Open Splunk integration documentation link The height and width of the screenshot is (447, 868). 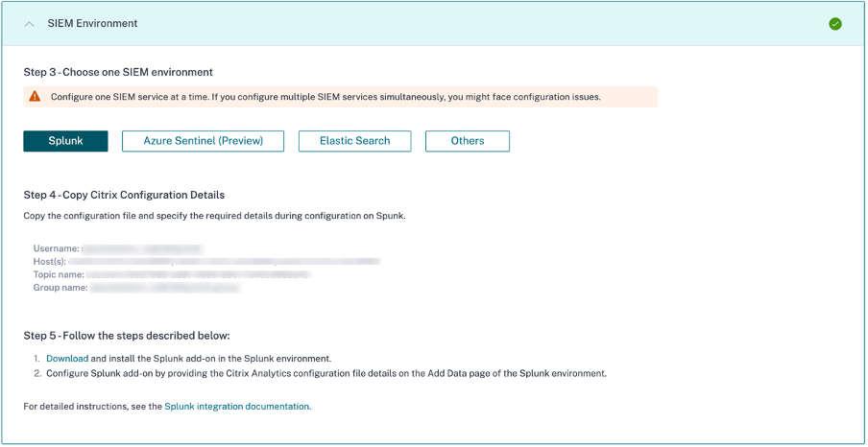pyautogui.click(x=237, y=406)
